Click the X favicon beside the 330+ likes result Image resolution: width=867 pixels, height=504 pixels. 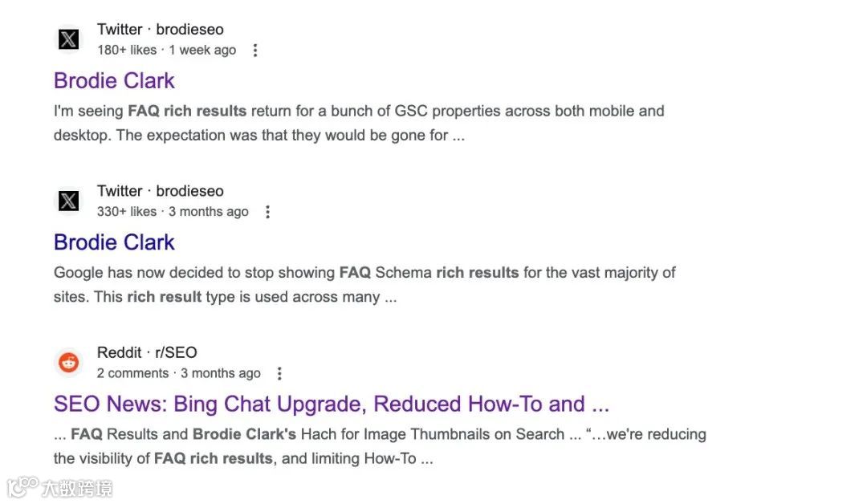69,201
